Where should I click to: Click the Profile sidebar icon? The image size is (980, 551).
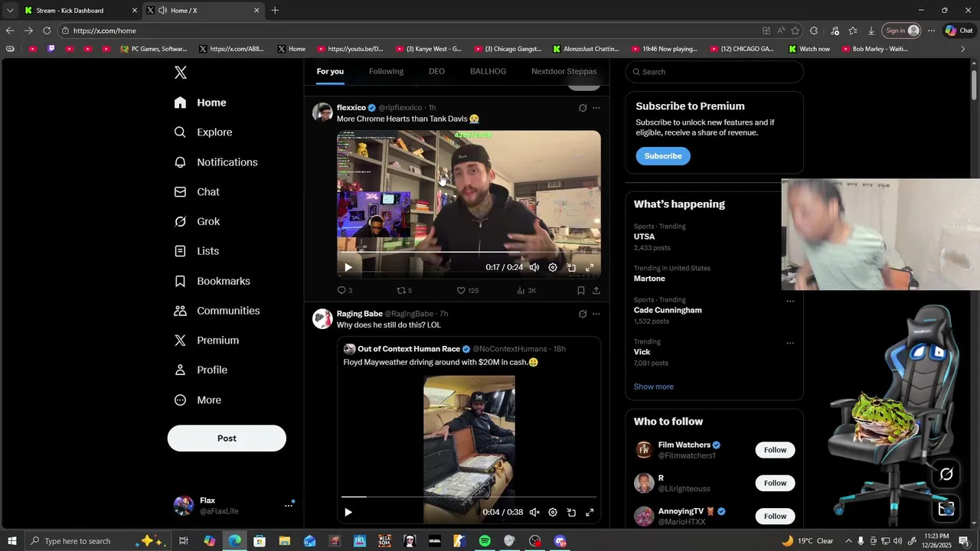(181, 370)
